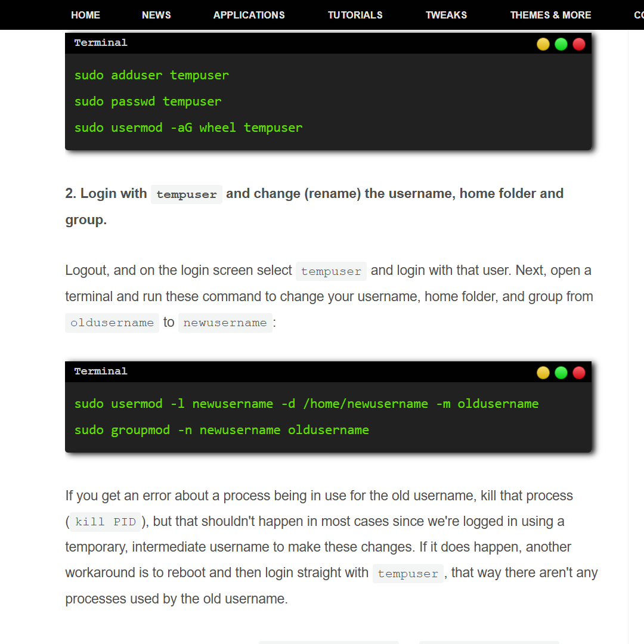The image size is (644, 644).
Task: Go to the NEWS section
Action: pos(156,15)
